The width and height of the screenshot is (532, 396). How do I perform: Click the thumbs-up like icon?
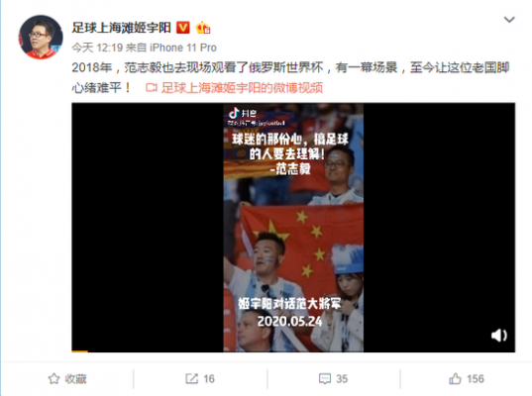(x=456, y=379)
